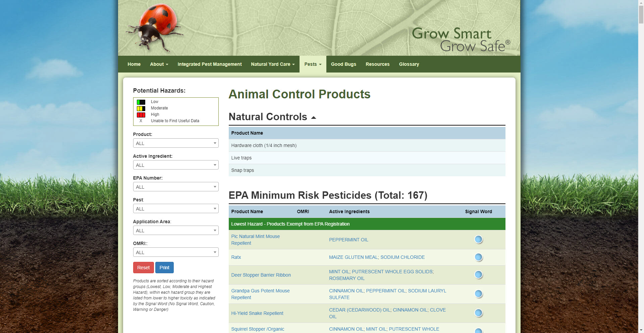Viewport: 644px width, 333px height.
Task: Expand the About menu
Action: [159, 64]
